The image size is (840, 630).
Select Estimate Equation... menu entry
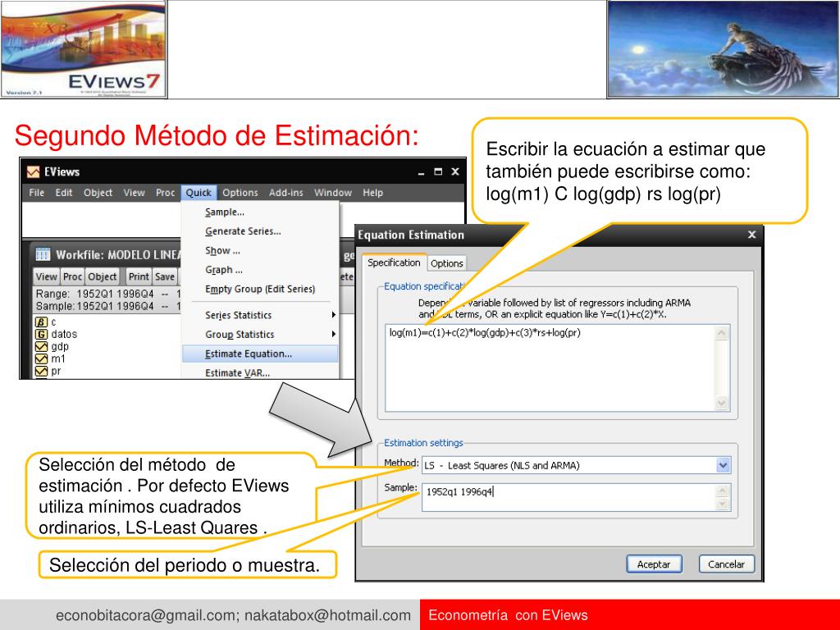pos(260,354)
